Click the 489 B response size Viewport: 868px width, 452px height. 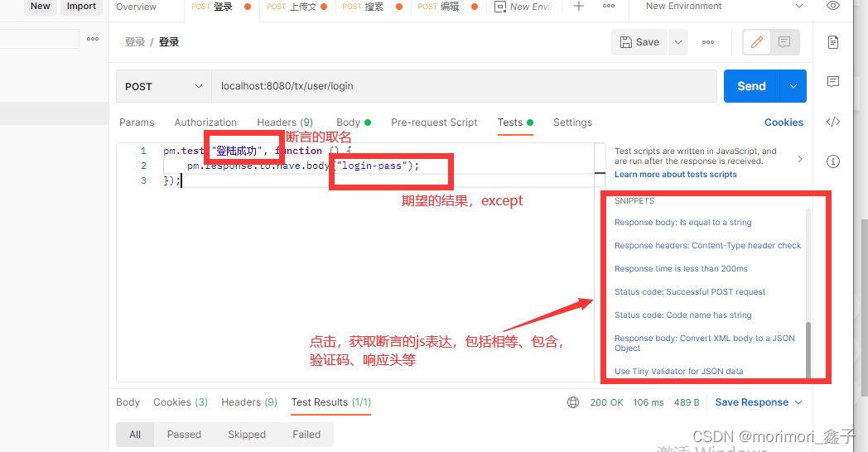click(687, 402)
